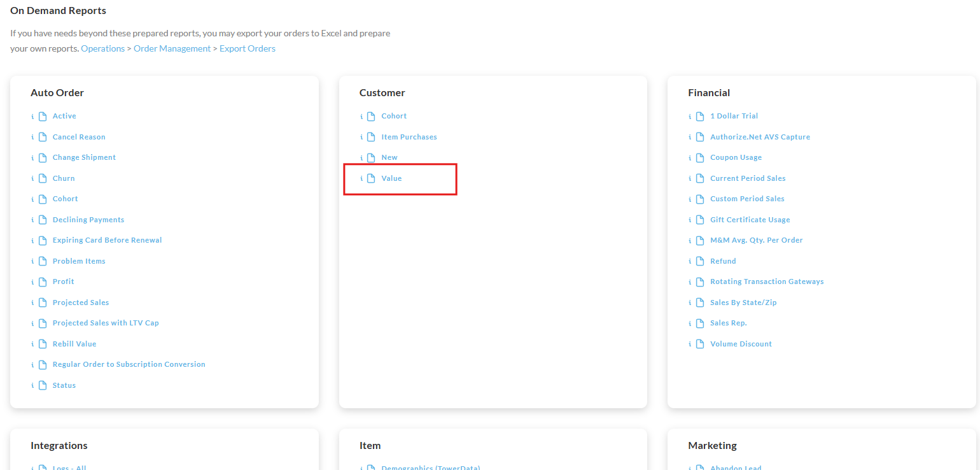Show info for M&M Avg. Qty. Per Order
980x470 pixels.
690,241
